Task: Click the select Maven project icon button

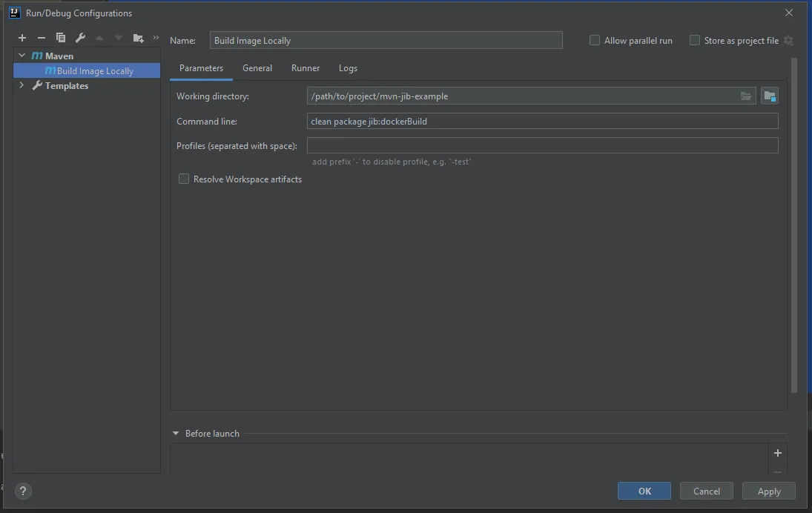Action: point(769,96)
